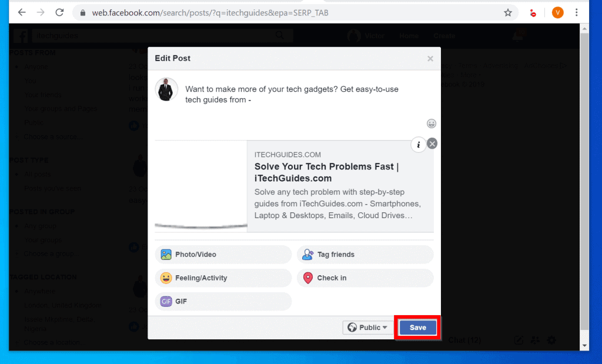Click the page scrollbar up arrow
The width and height of the screenshot is (602, 364).
point(584,29)
